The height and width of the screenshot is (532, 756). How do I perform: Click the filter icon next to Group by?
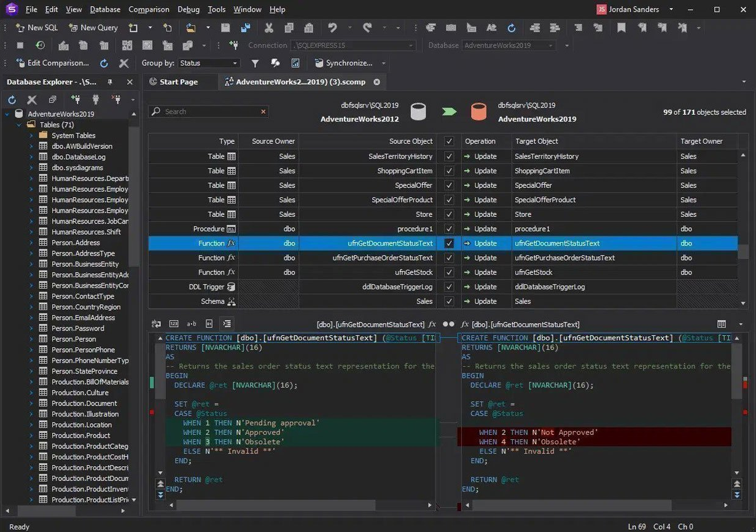(255, 63)
